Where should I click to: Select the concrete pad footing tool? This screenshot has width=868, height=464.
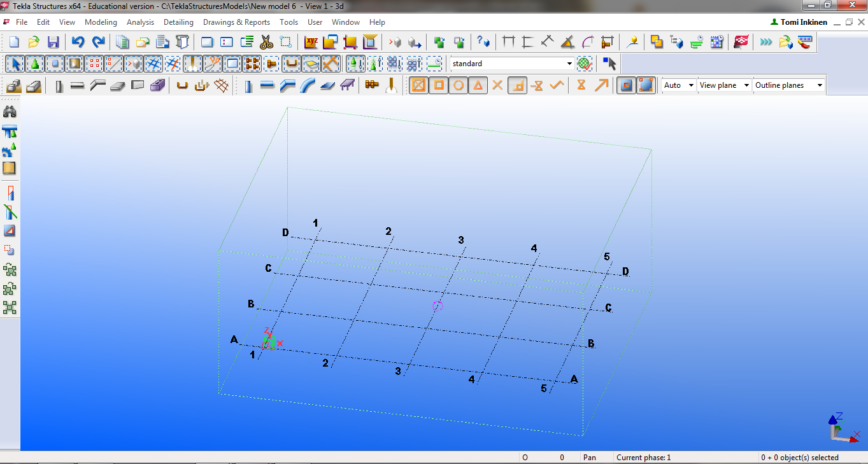pos(14,85)
